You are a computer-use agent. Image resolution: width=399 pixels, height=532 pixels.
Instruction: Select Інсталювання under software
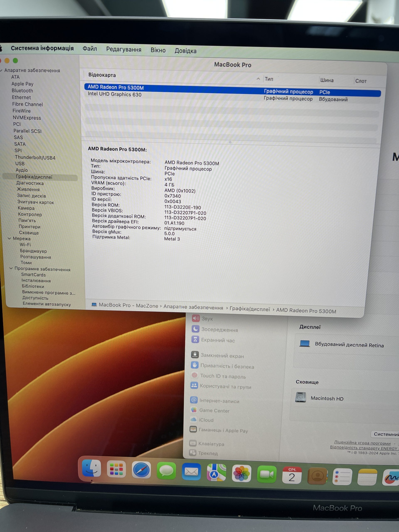pyautogui.click(x=36, y=280)
